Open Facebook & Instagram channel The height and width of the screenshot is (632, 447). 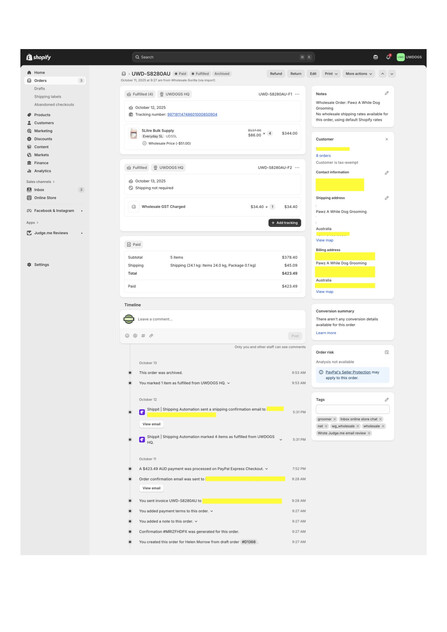[55, 211]
